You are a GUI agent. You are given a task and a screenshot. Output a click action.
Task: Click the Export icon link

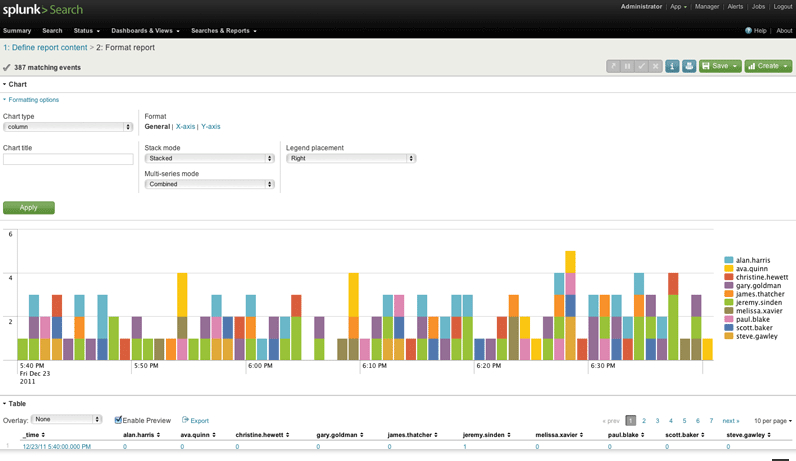coord(195,421)
